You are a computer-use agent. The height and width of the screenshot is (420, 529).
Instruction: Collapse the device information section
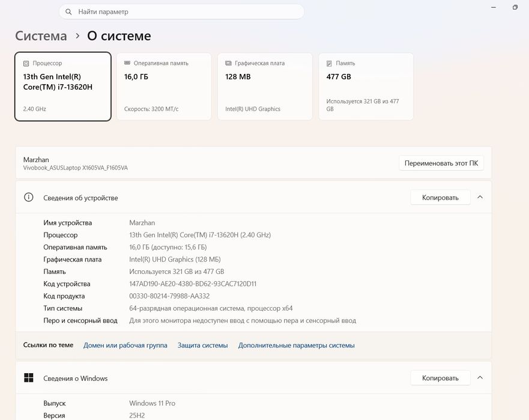click(480, 197)
